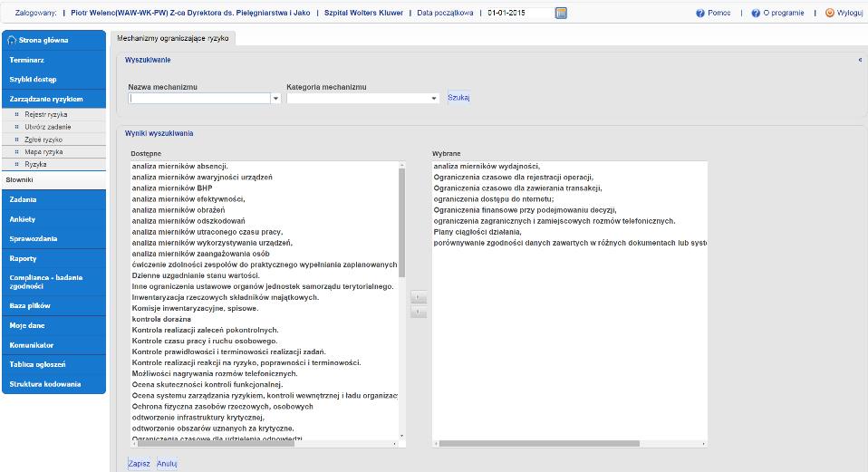Select 'Ochrona fizyczna zasobów rzeczowych, osobowych'
The width and height of the screenshot is (868, 472).
point(223,406)
